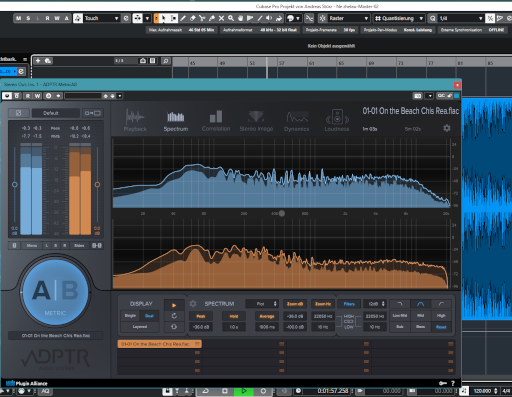
Task: Select Dual display mode
Action: point(149,316)
